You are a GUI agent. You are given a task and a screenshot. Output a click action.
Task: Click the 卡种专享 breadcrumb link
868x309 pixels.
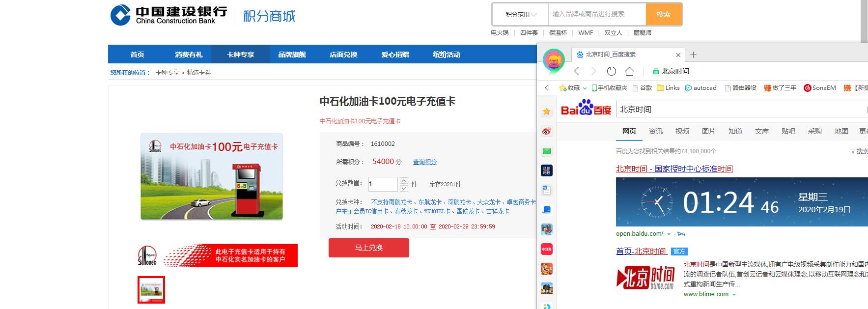tap(168, 72)
